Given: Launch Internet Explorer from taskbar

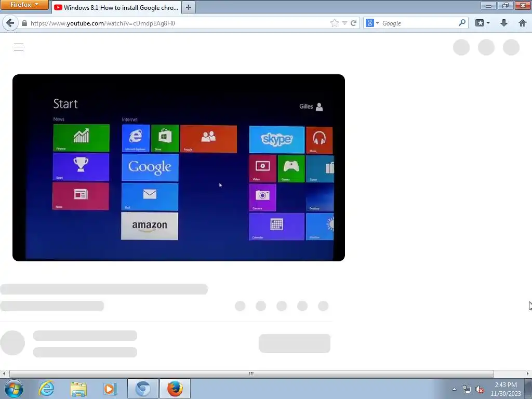Looking at the screenshot, I should (46, 389).
